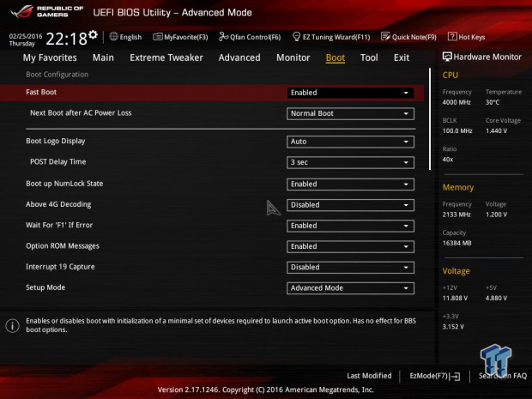Open the Fast Boot dropdown

click(x=350, y=93)
